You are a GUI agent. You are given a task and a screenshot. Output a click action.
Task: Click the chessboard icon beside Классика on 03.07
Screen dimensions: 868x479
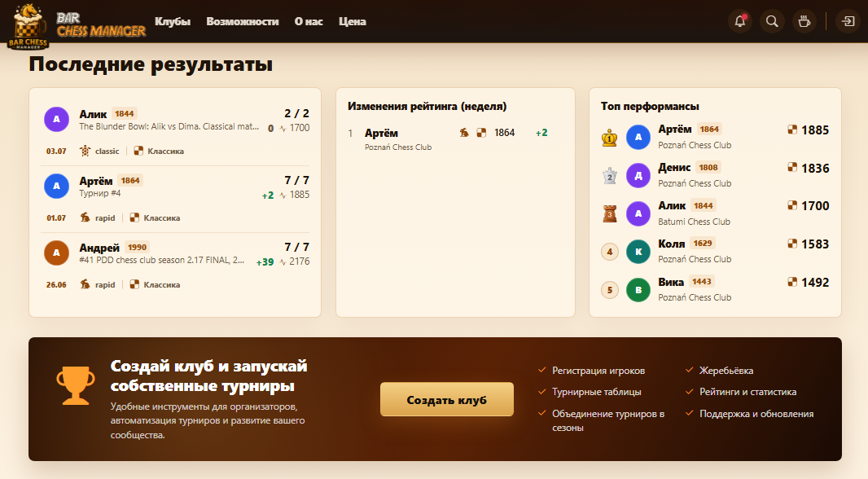pos(138,151)
